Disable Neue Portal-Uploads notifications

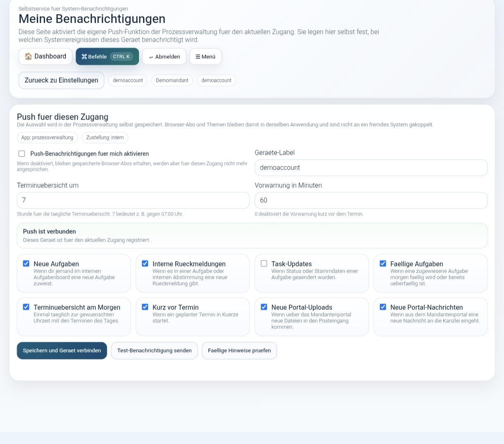coord(264,307)
